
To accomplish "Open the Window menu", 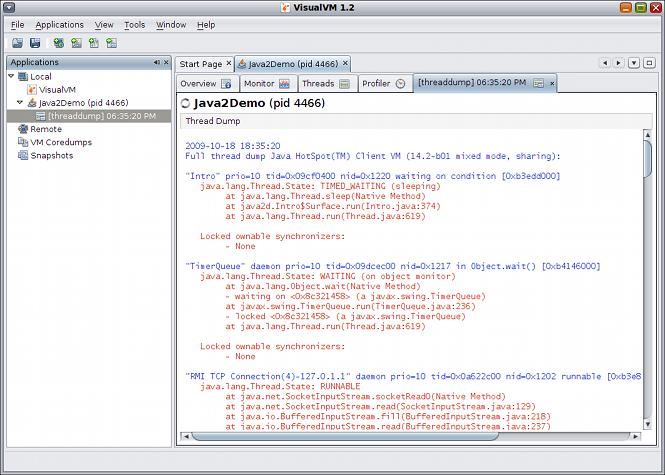I will tap(171, 25).
